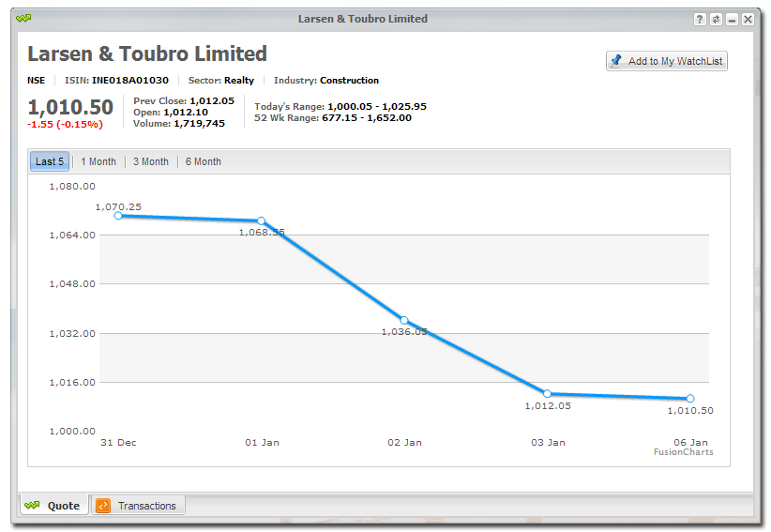Click the 1,016.00 y-axis label
The width and height of the screenshot is (771, 532).
(x=72, y=382)
